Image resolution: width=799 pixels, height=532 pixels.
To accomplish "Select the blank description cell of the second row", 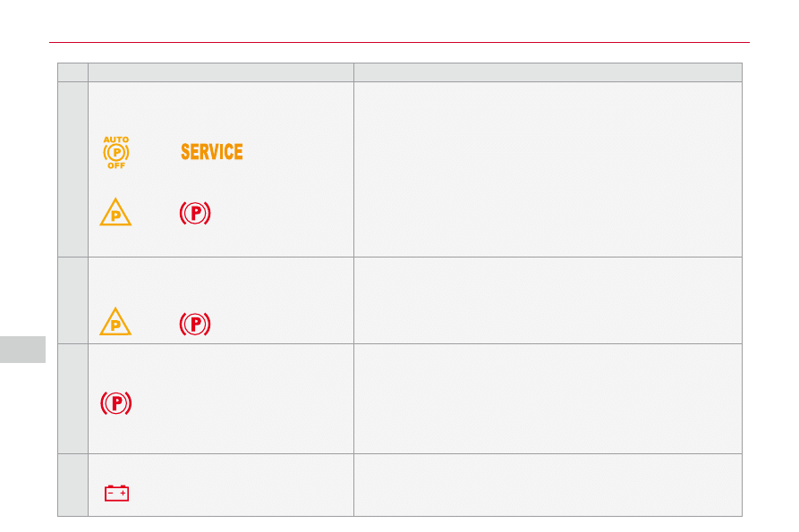I will pos(548,300).
